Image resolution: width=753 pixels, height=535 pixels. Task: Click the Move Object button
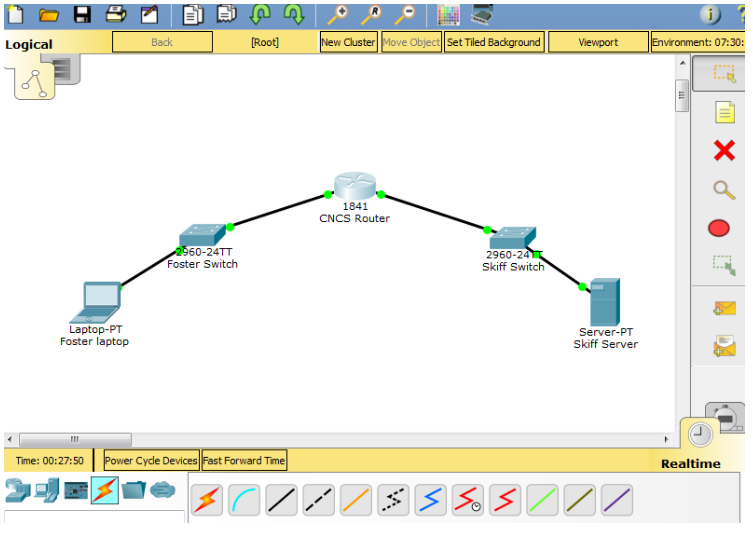(412, 42)
